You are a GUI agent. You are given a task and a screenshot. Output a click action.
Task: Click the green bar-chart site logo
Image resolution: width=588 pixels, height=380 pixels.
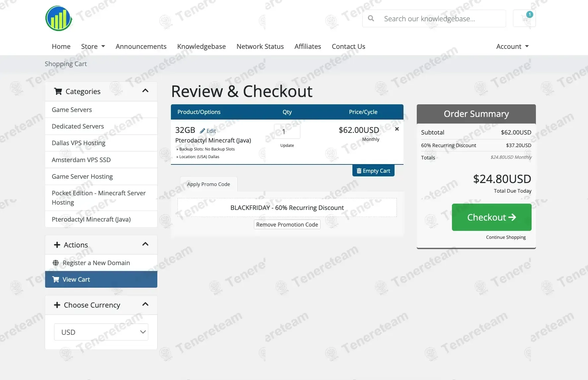pyautogui.click(x=59, y=18)
